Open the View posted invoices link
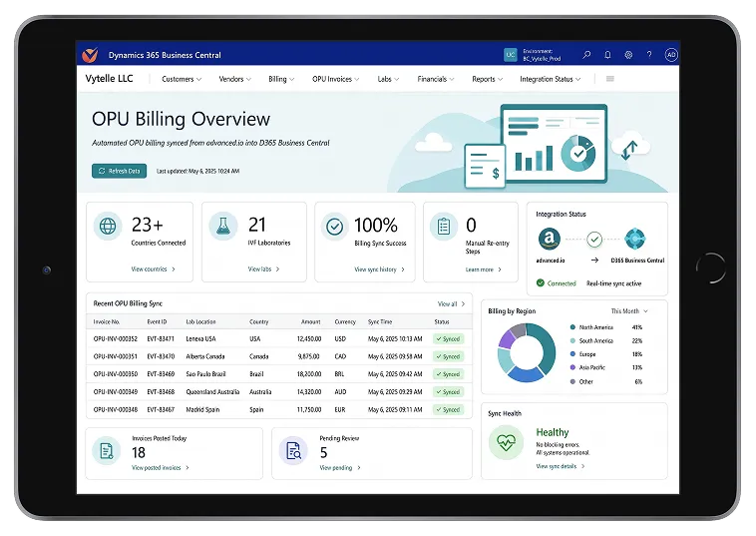Image resolution: width=756 pixels, height=536 pixels. click(160, 468)
